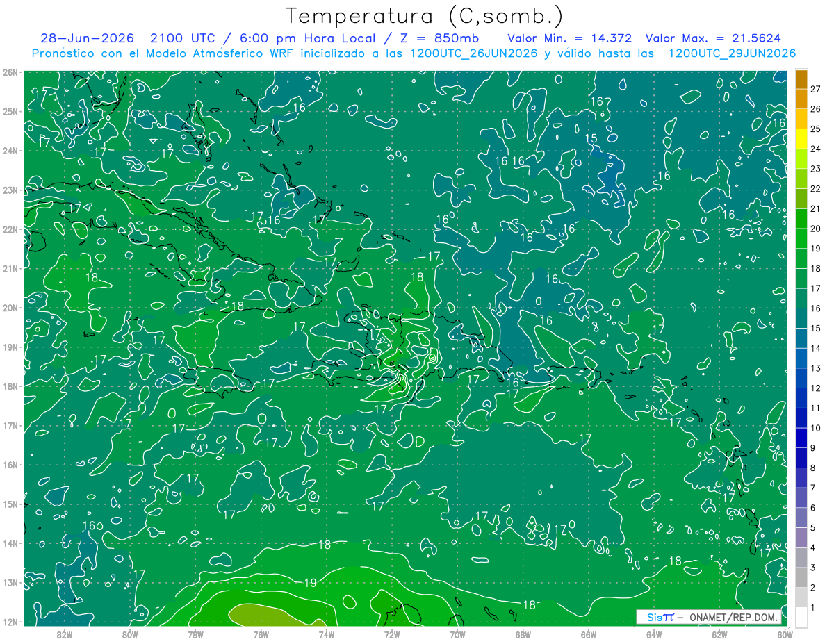
Task: Click the 'Z = 850mb' level label
Action: [438, 38]
